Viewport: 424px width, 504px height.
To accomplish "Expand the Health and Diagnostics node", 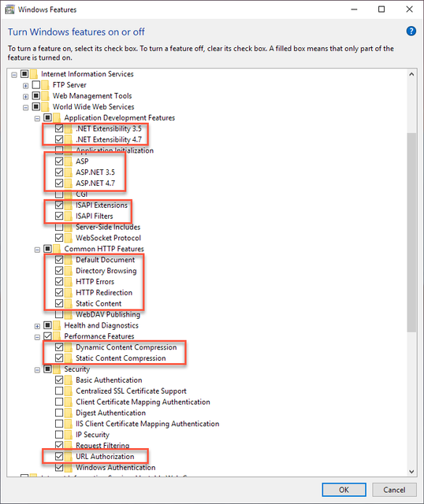I will [x=37, y=326].
